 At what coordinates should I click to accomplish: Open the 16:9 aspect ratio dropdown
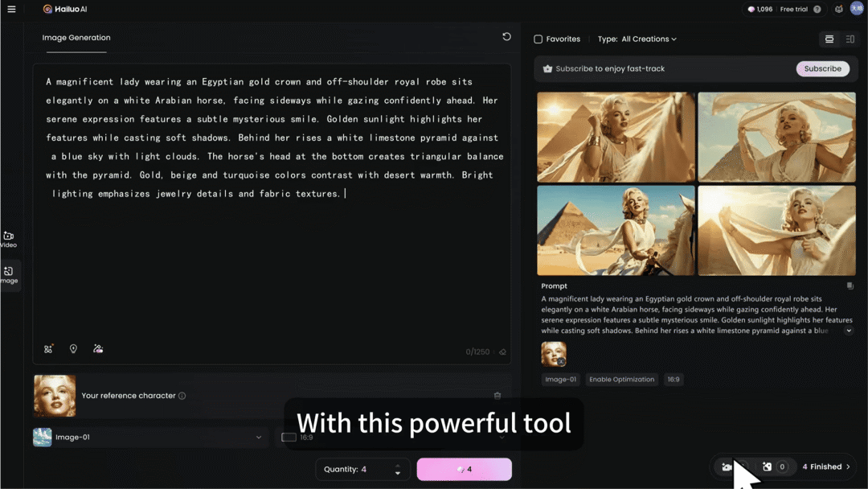pos(394,437)
